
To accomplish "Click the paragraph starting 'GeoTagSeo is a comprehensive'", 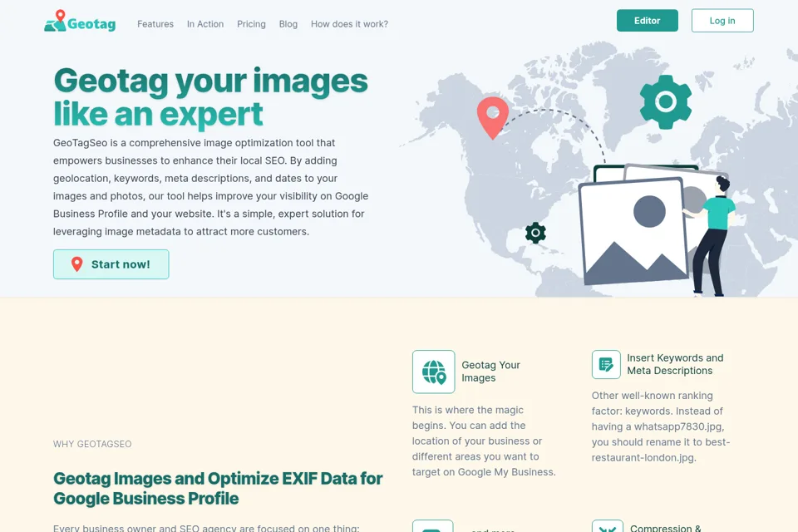I will tap(210, 187).
